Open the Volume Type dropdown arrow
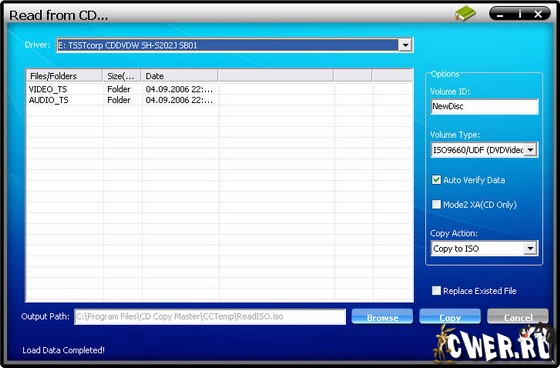The image size is (560, 368). point(531,150)
